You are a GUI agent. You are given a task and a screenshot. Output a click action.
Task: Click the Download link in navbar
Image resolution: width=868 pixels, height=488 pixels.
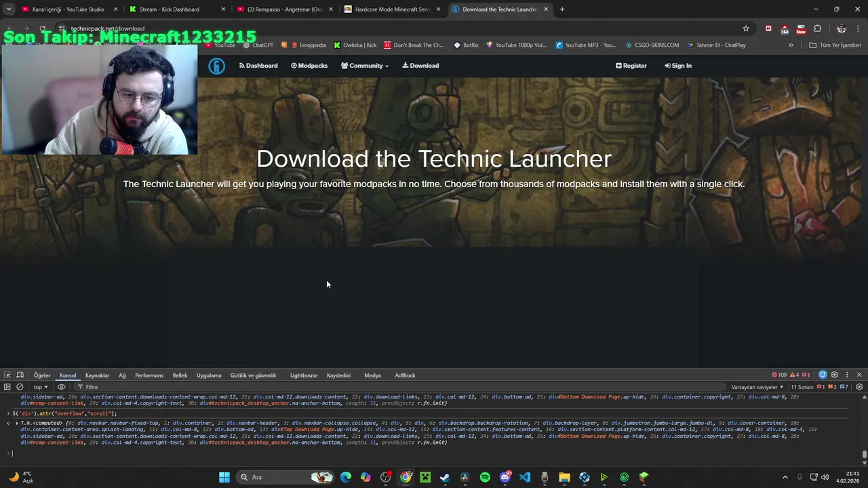[420, 66]
